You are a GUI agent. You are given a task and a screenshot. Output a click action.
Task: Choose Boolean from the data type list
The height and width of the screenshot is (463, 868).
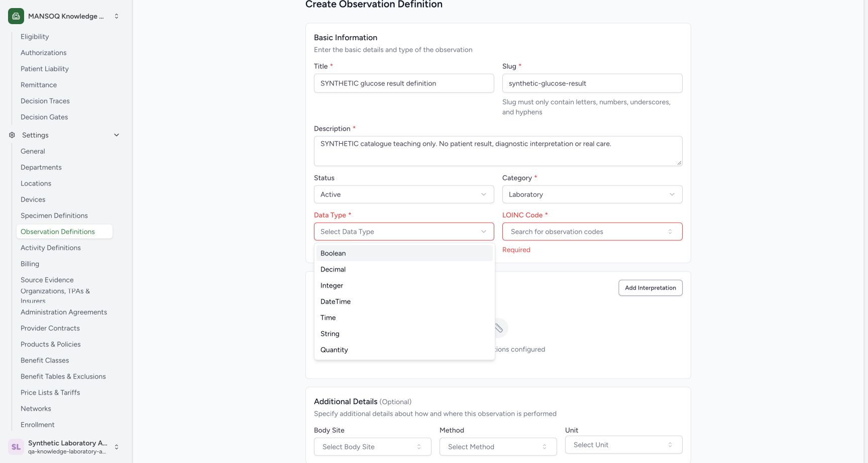tap(404, 253)
